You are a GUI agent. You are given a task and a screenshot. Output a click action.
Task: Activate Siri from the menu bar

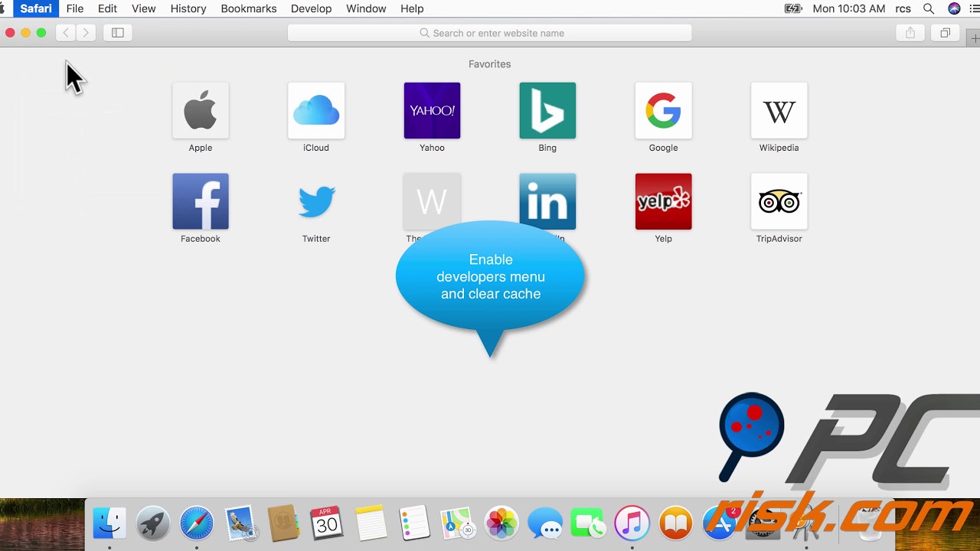click(x=954, y=8)
